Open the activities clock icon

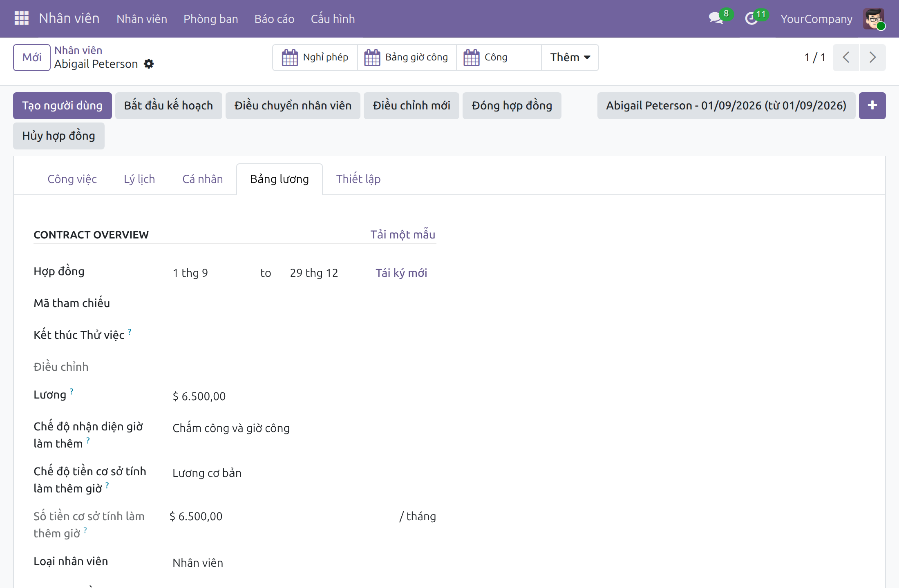(751, 18)
